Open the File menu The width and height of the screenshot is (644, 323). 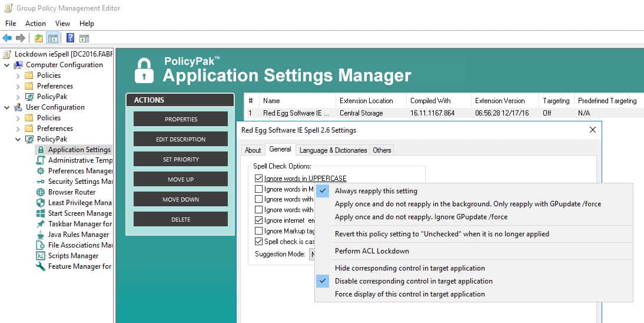pos(11,24)
